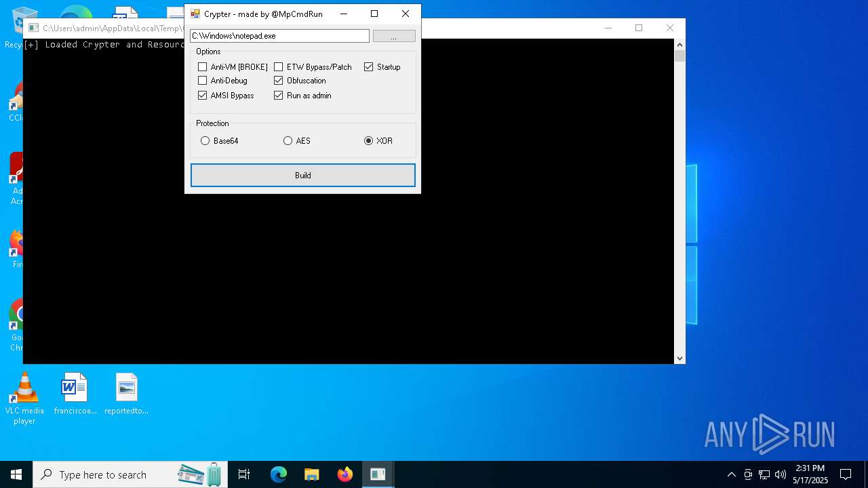Open the franciscoa... Word document icon

[x=75, y=394]
